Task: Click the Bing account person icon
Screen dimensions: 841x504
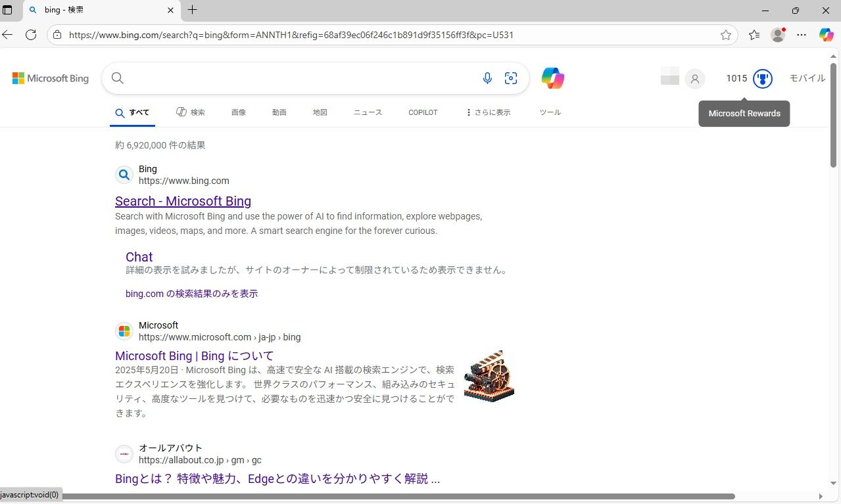Action: (694, 79)
